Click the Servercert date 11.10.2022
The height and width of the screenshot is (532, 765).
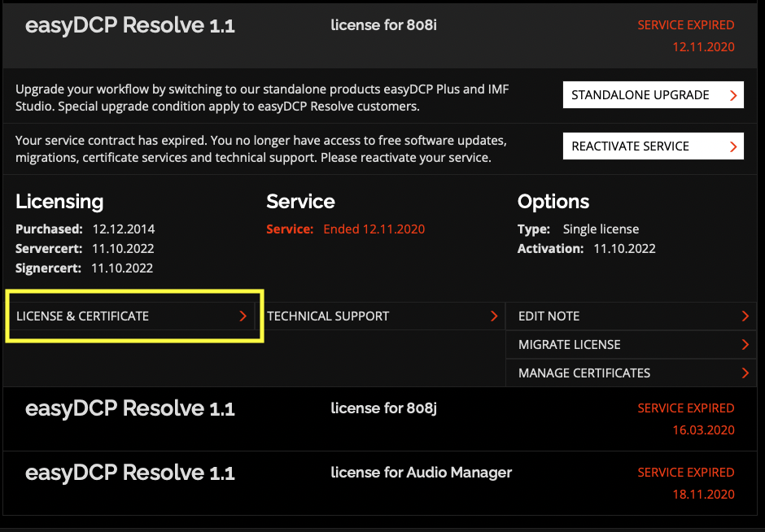(123, 249)
